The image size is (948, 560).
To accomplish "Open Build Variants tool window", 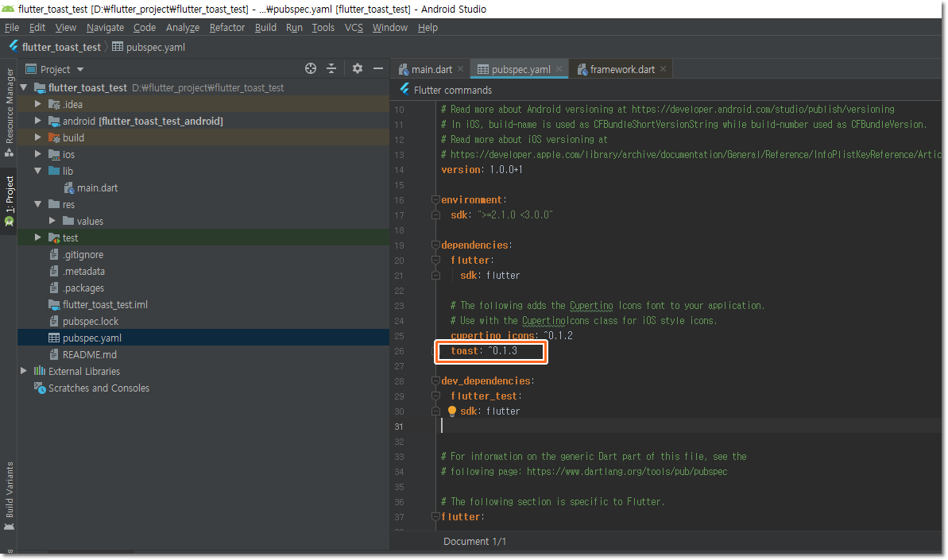I will (x=9, y=496).
